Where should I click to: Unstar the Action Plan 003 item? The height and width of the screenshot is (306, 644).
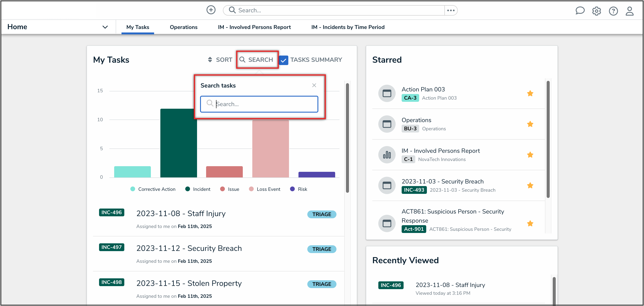(x=530, y=94)
